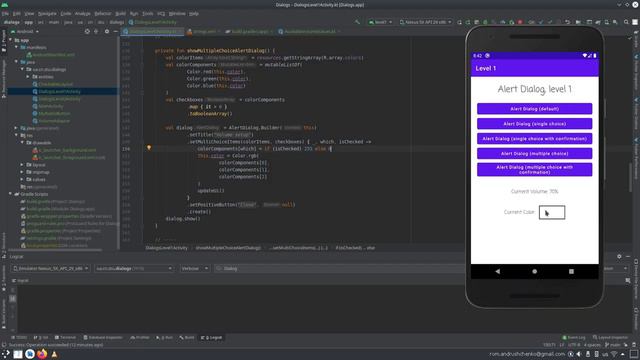
Task: Open the Layout Inspector tool button
Action: click(x=610, y=338)
